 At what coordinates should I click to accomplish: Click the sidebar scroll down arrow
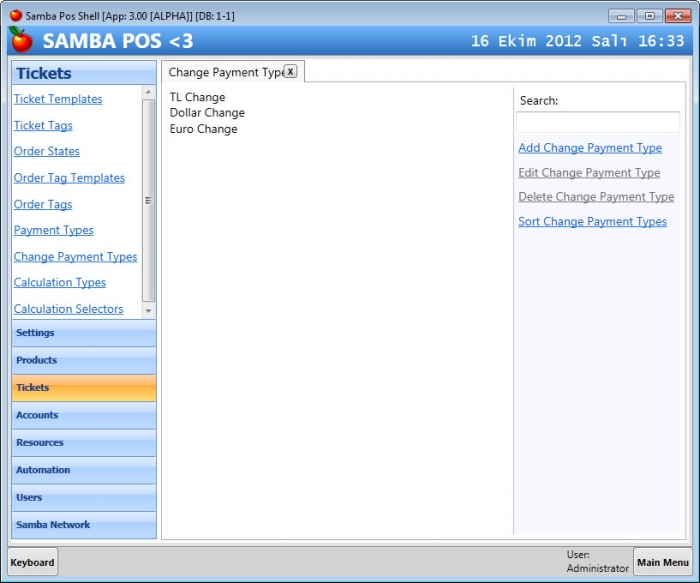click(148, 311)
